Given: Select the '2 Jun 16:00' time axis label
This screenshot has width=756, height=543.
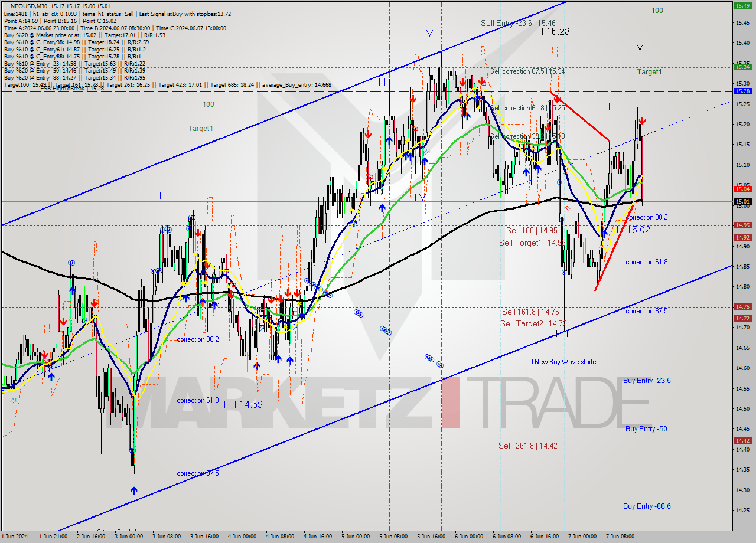Looking at the screenshot, I should point(92,537).
